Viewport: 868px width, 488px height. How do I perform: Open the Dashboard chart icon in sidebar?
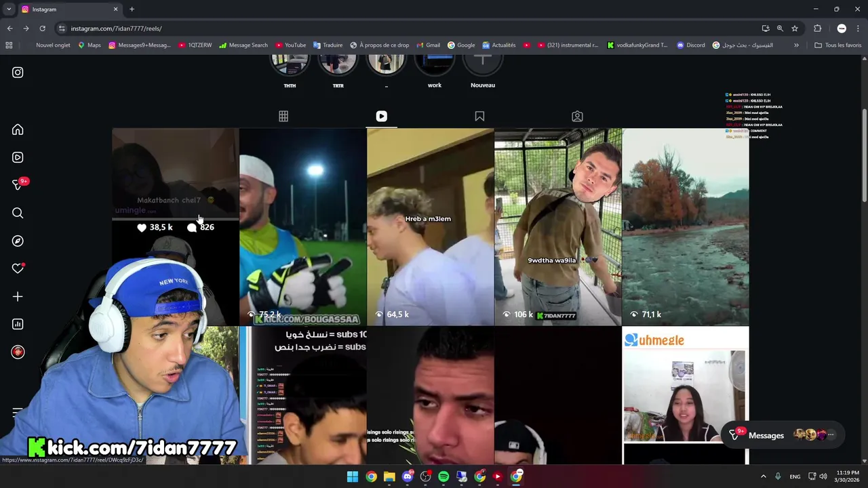(18, 324)
